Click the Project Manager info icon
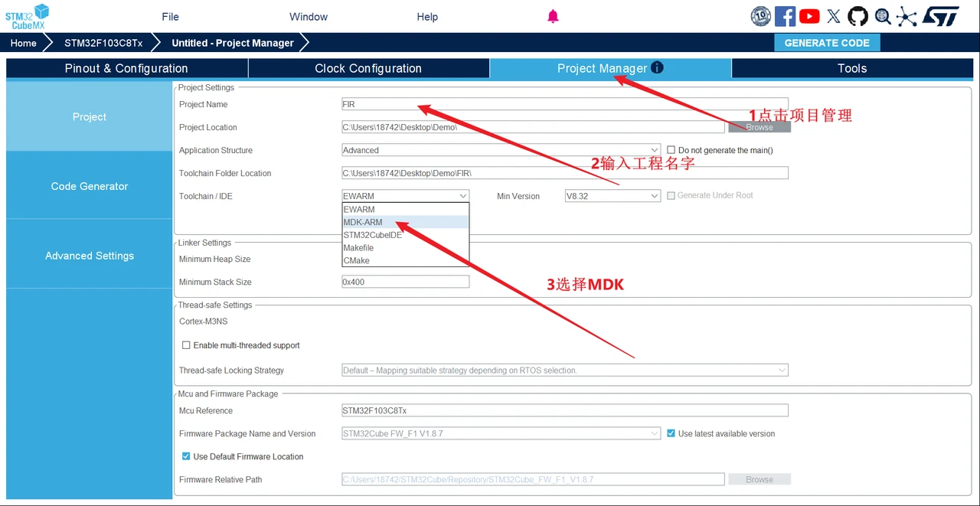The width and height of the screenshot is (980, 506). coord(657,67)
